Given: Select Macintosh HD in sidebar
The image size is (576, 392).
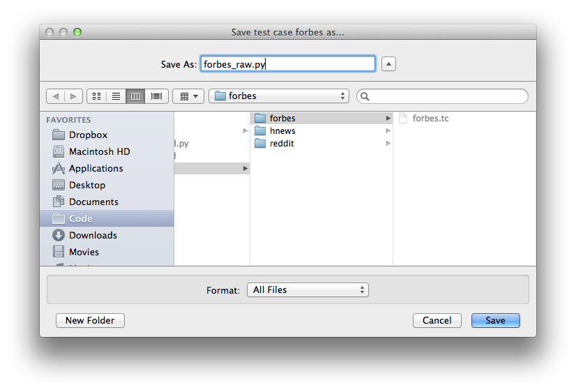Looking at the screenshot, I should tap(107, 151).
